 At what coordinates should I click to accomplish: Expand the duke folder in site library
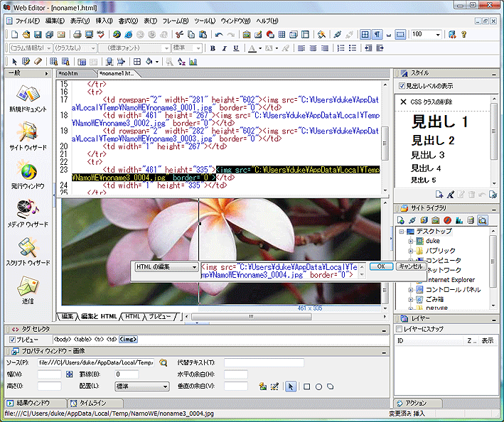click(411, 241)
